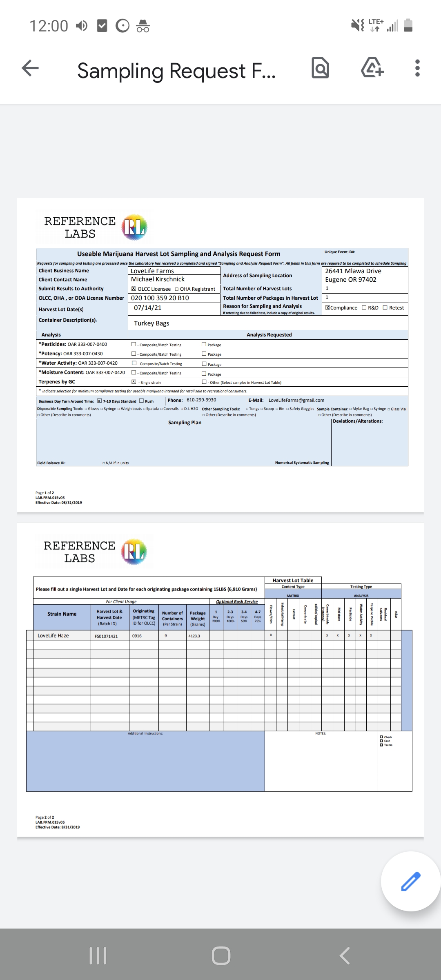
Task: Check the Retest reason checkbox
Action: [x=385, y=307]
